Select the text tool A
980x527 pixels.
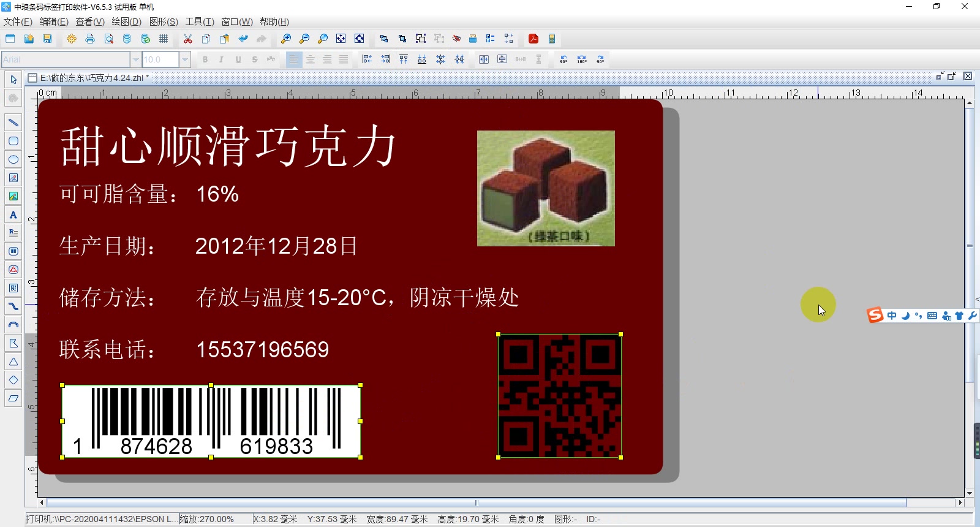pos(13,214)
